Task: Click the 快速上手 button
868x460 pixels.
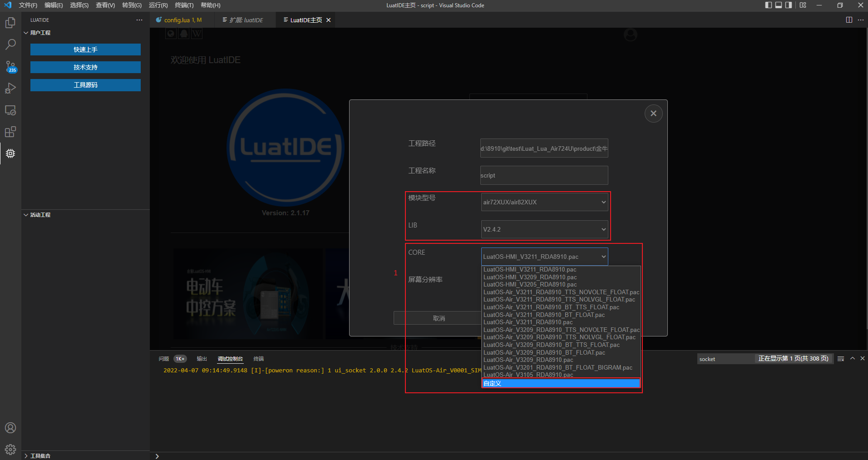Action: 85,49
